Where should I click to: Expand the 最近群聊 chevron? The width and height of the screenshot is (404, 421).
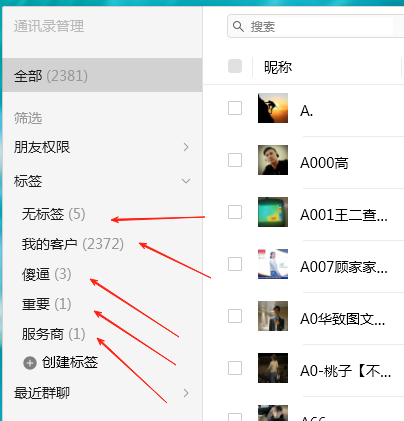tap(186, 393)
